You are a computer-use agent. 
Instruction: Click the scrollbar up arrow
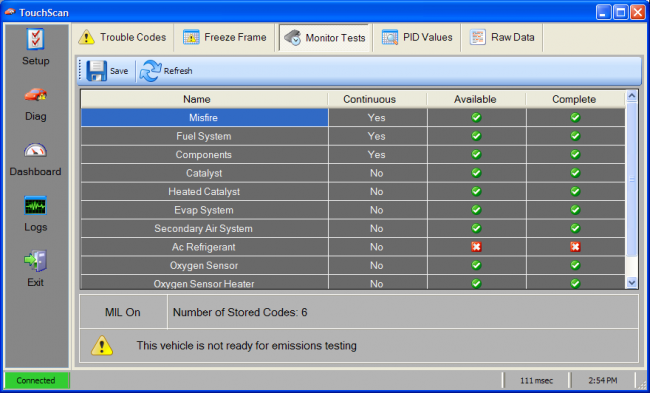tap(632, 96)
